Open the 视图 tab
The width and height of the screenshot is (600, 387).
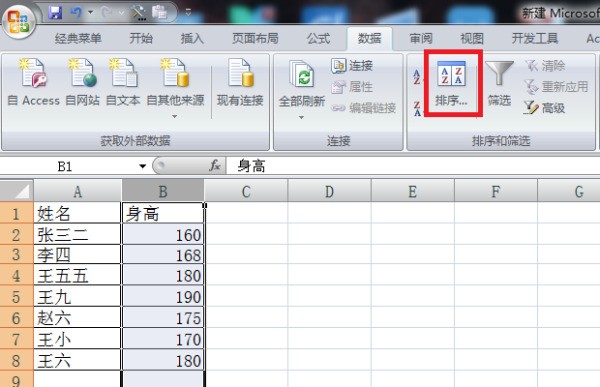[472, 39]
